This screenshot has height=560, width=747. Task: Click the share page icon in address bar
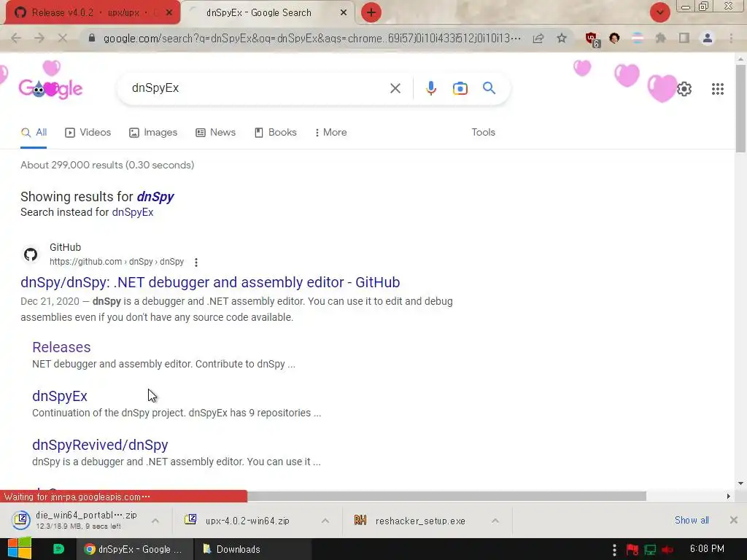tap(538, 38)
